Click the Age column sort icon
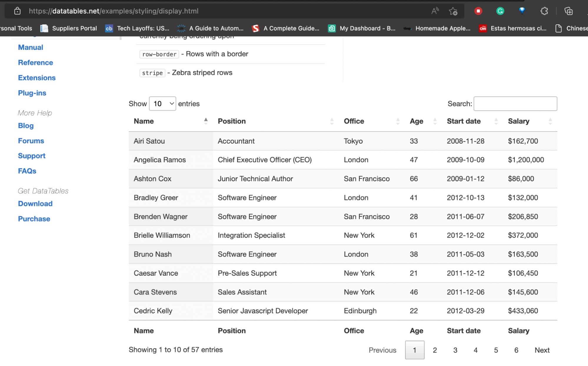The width and height of the screenshot is (588, 366). (x=435, y=122)
